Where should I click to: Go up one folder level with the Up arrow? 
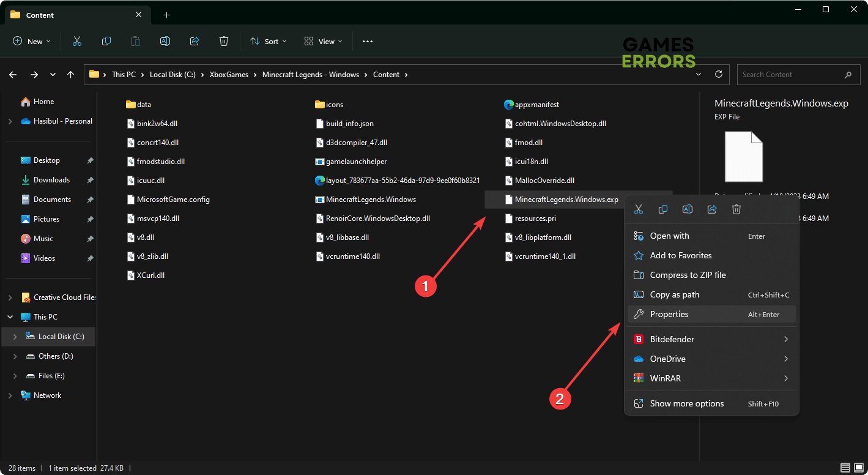point(71,75)
